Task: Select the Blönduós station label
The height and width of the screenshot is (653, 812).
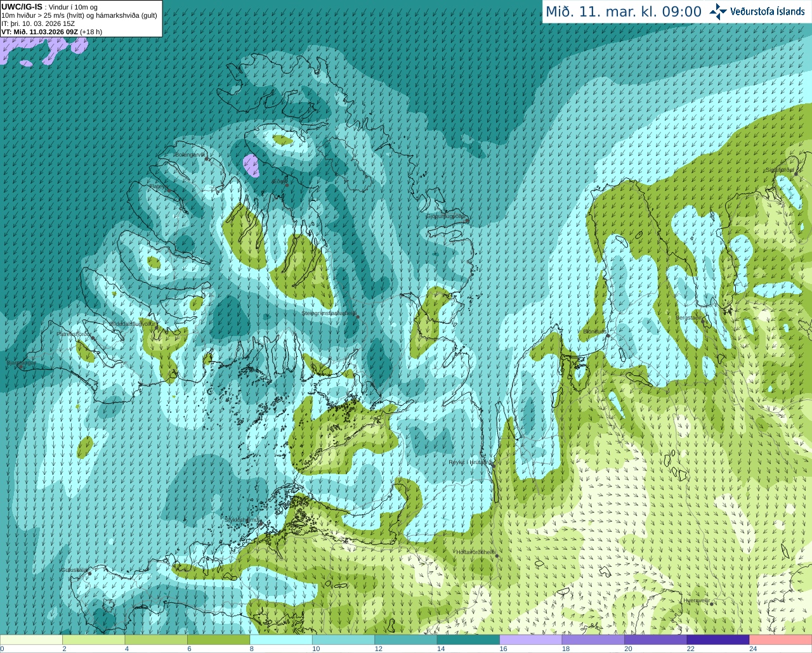Action: pos(596,332)
